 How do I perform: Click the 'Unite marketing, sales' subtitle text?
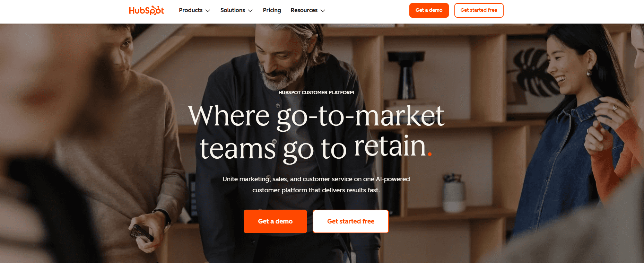316,185
